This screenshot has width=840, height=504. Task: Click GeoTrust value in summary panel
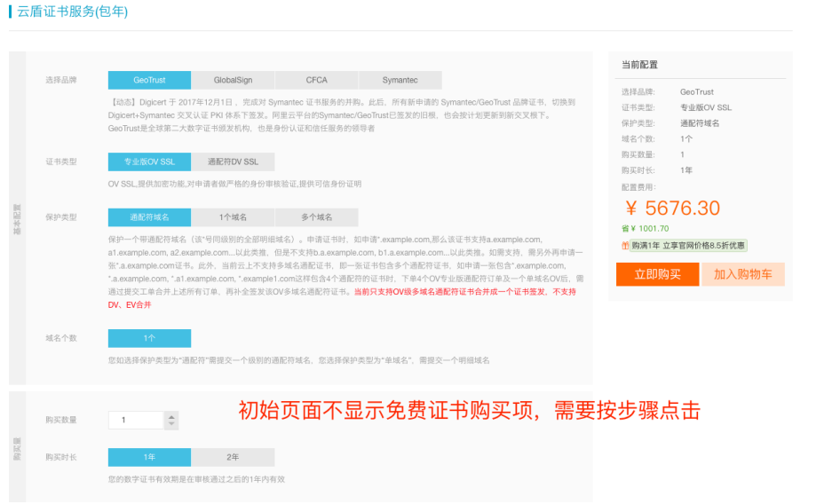[x=697, y=91]
